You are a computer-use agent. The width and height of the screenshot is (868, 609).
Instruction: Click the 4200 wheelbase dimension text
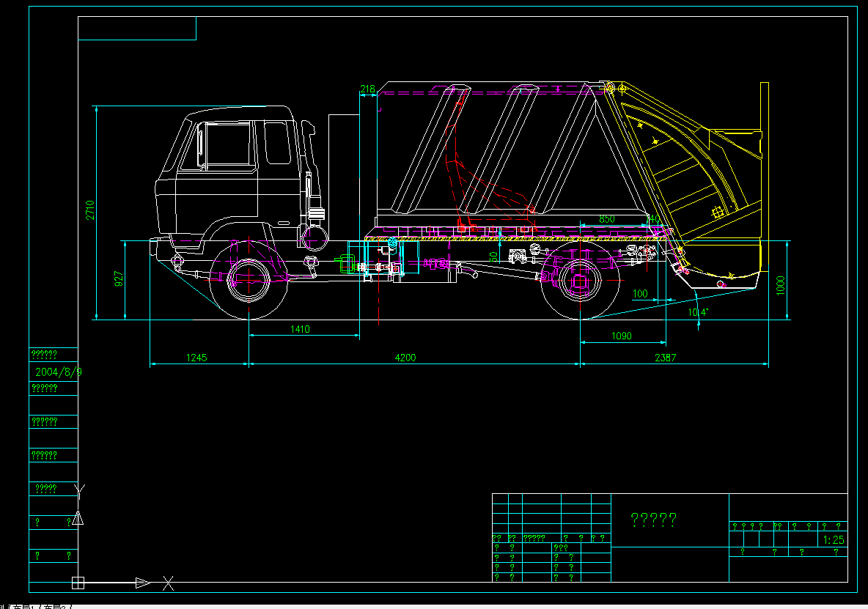[405, 357]
